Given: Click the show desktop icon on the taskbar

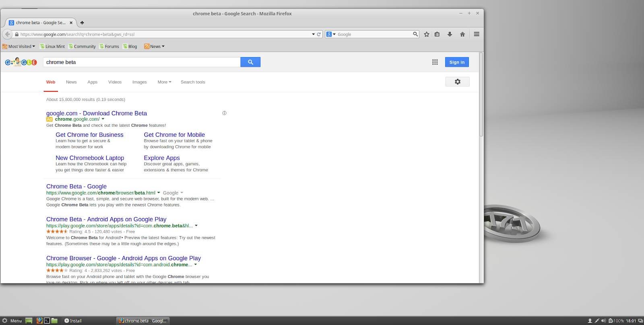Looking at the screenshot, I should point(29,321).
